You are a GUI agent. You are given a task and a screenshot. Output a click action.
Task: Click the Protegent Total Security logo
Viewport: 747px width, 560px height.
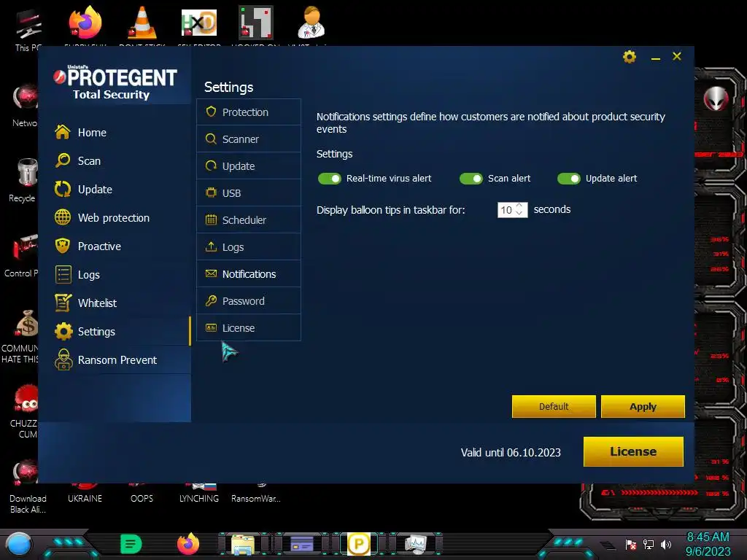coord(115,83)
